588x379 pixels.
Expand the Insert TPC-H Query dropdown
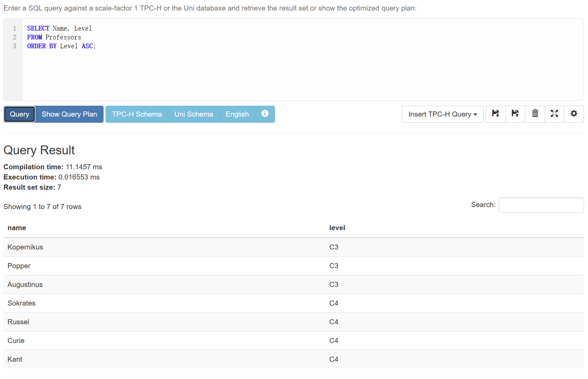coord(442,114)
